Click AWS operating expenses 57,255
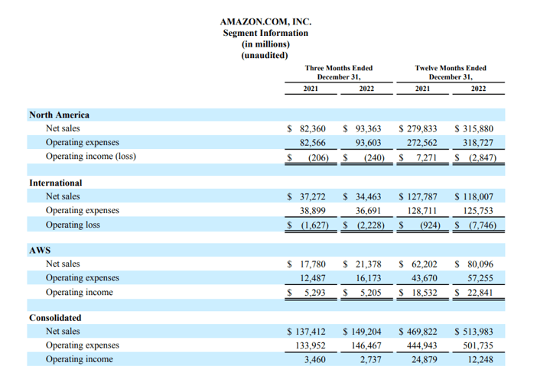 point(480,278)
